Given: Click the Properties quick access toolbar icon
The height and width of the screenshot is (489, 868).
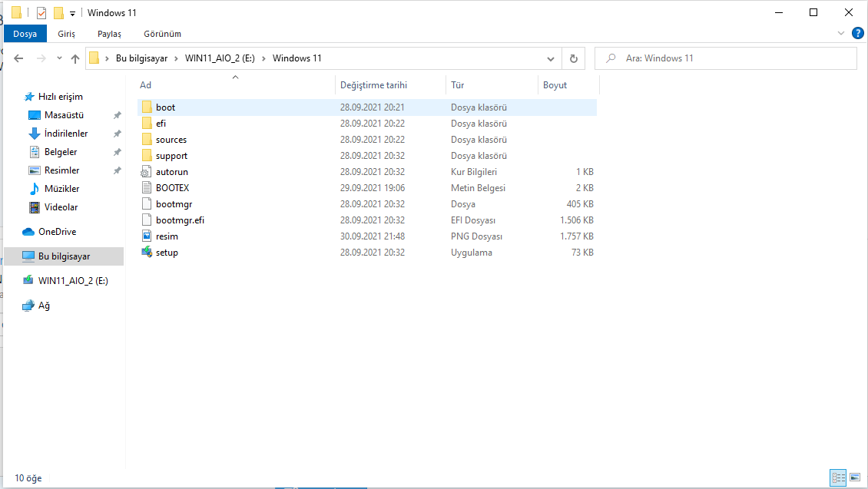Looking at the screenshot, I should point(41,13).
